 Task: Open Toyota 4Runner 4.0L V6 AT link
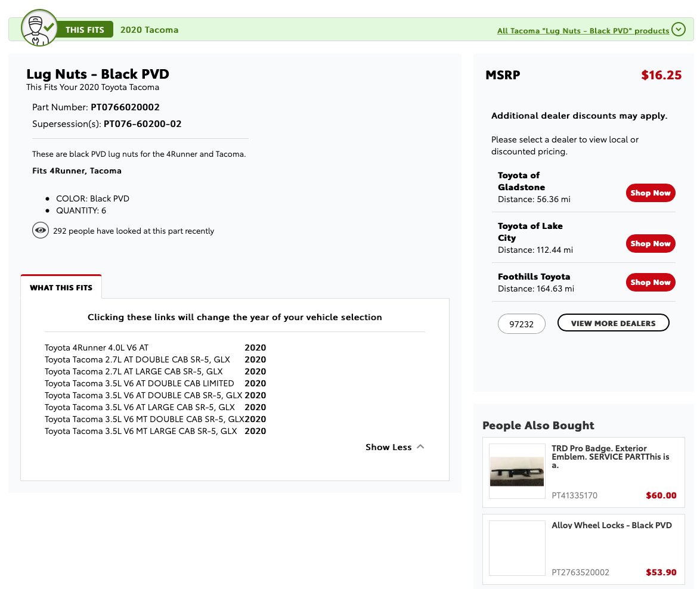tap(97, 348)
